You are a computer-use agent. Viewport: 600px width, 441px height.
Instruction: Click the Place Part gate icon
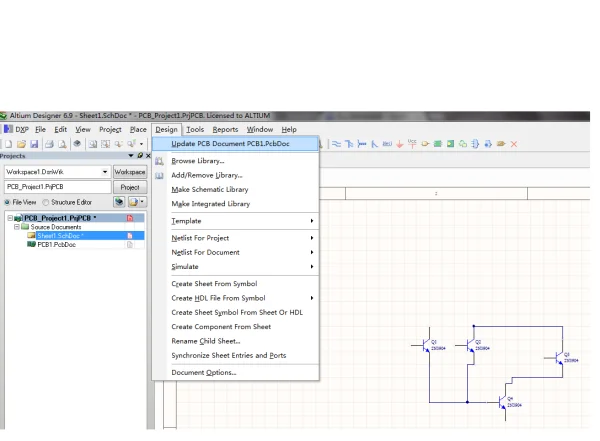click(x=425, y=144)
